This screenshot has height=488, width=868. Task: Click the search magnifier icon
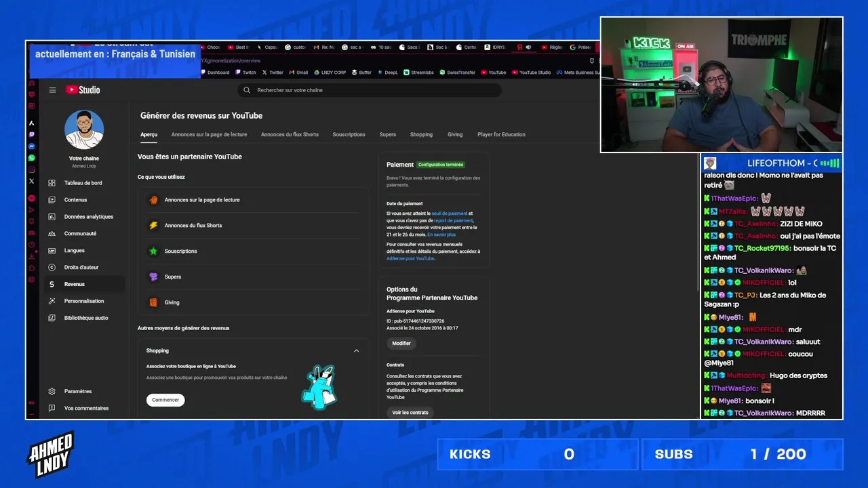coord(248,90)
